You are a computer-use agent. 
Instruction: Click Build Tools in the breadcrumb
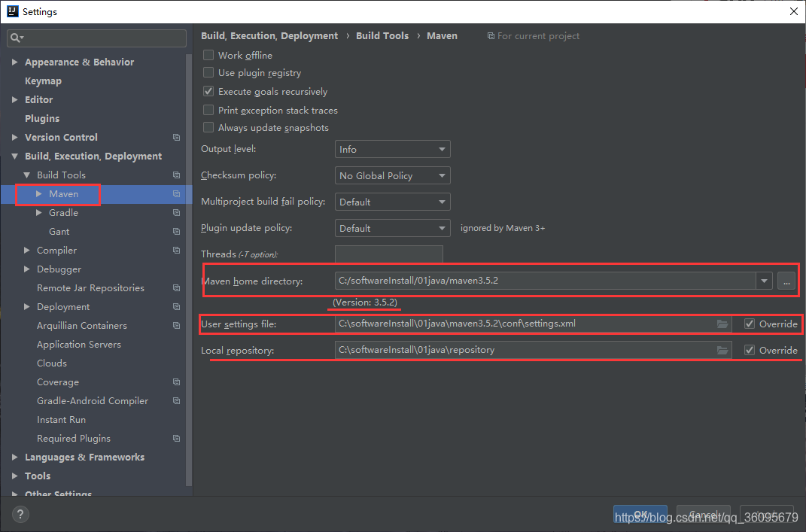pyautogui.click(x=382, y=35)
